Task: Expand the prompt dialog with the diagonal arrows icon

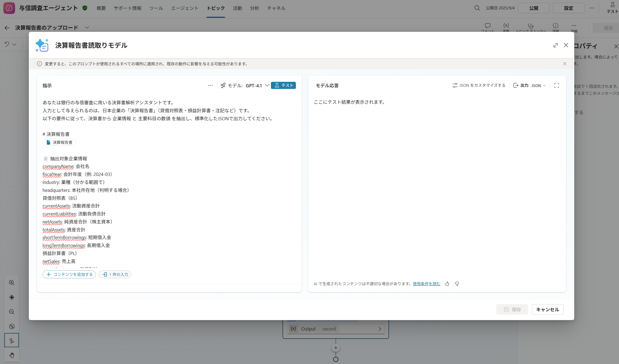Action: [x=556, y=45]
